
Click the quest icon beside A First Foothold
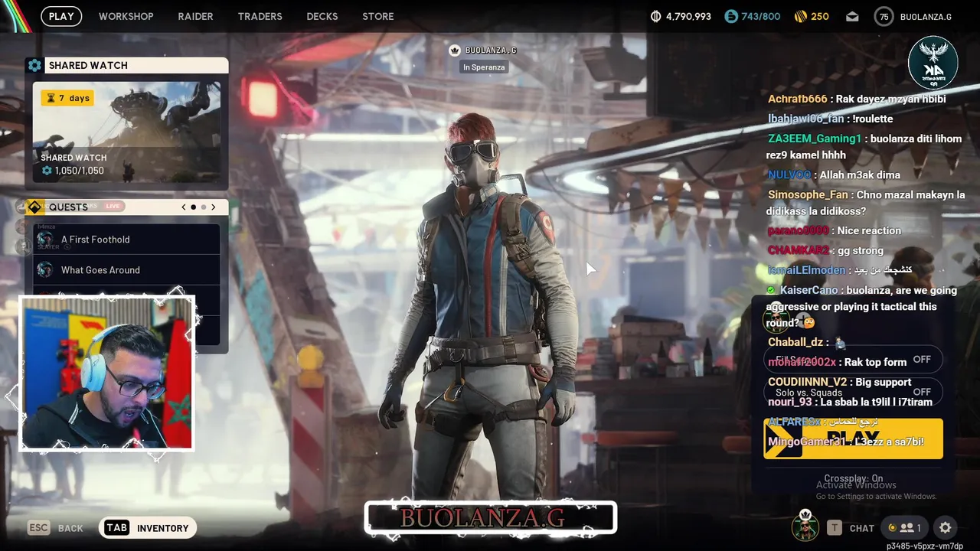click(x=45, y=240)
